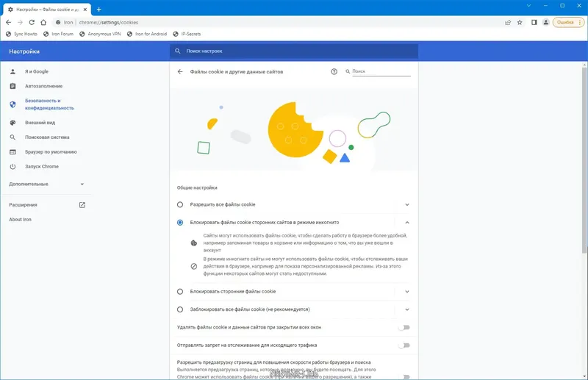Image resolution: width=588 pixels, height=380 pixels.
Task: Select Разрешить все файлы cookie radio button
Action: (180, 204)
